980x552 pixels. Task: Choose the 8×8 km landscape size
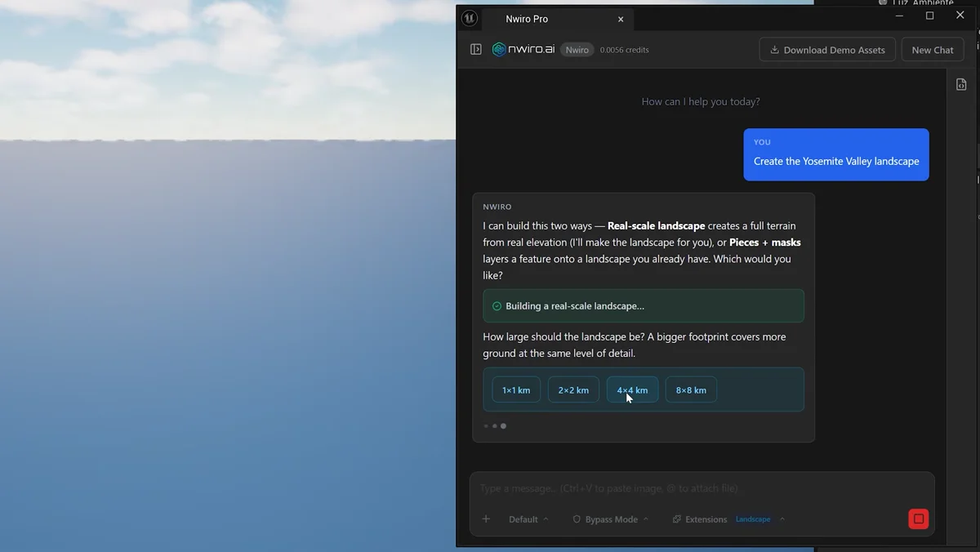click(x=691, y=390)
